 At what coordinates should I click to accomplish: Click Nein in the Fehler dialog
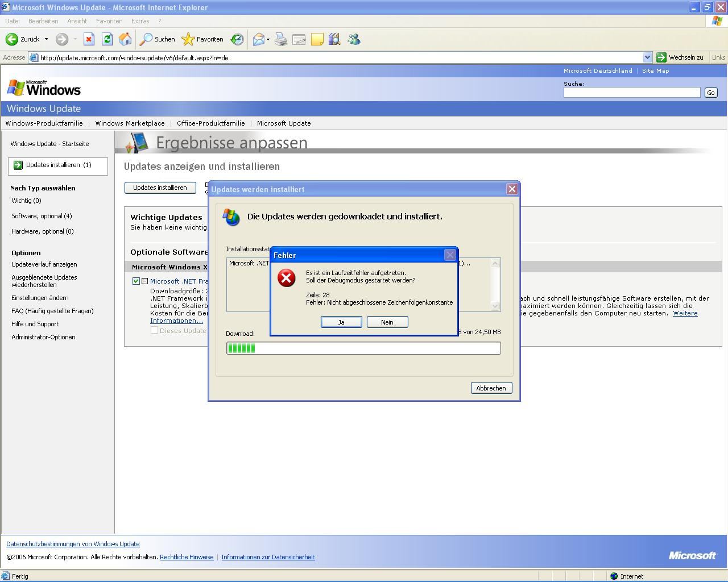click(387, 322)
